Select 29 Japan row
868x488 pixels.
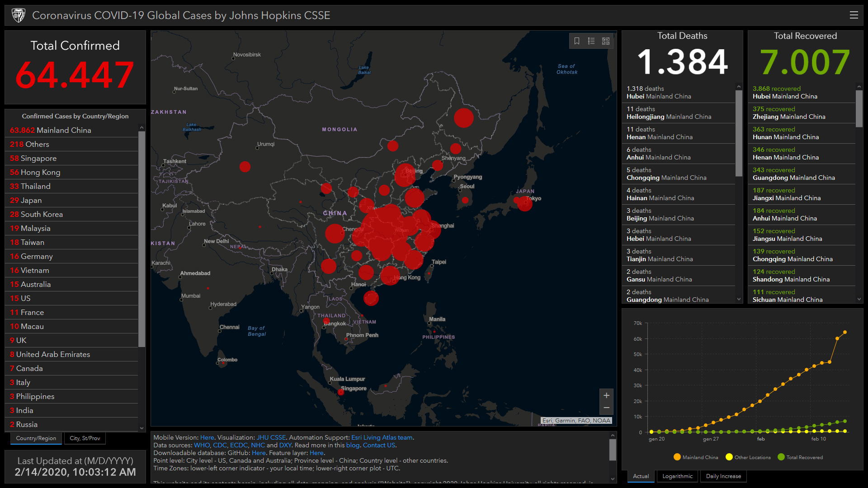[71, 200]
